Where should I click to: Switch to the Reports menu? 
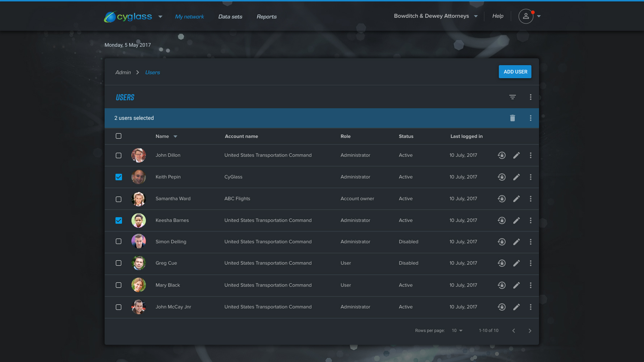point(266,17)
